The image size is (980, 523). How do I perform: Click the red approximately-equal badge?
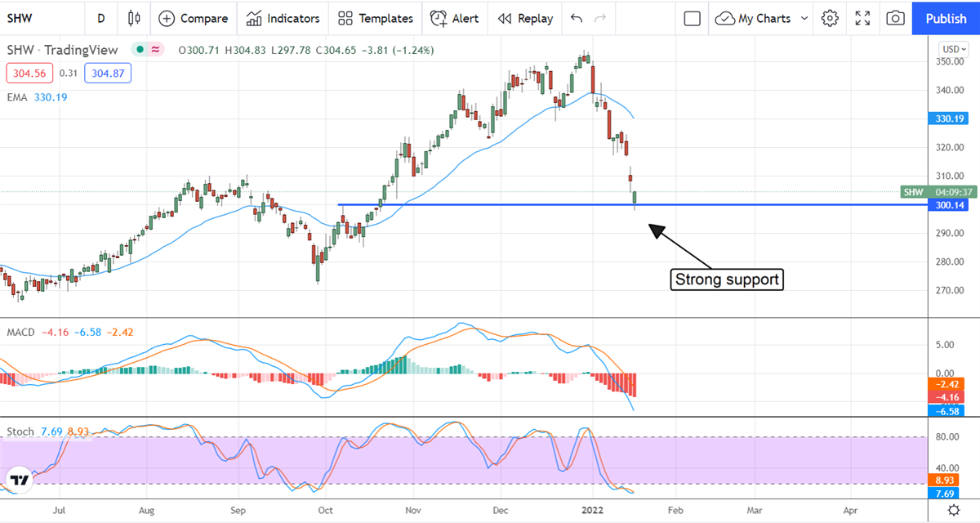[x=154, y=50]
